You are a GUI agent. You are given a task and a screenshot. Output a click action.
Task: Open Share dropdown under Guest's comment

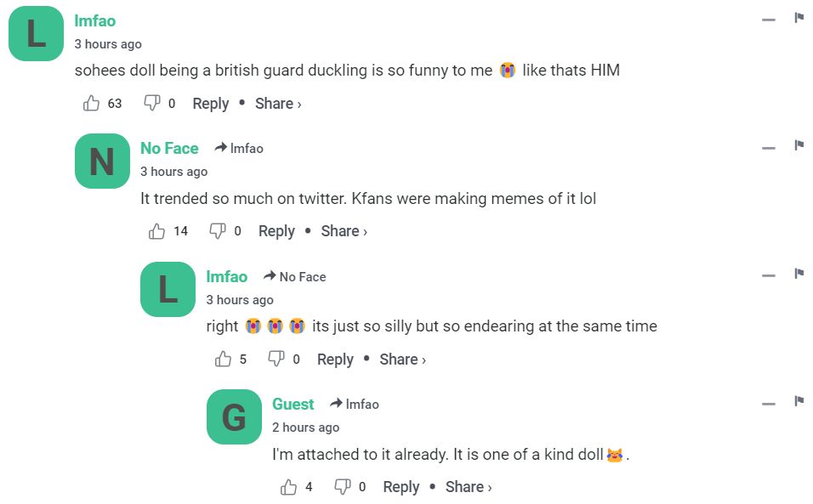click(x=469, y=487)
